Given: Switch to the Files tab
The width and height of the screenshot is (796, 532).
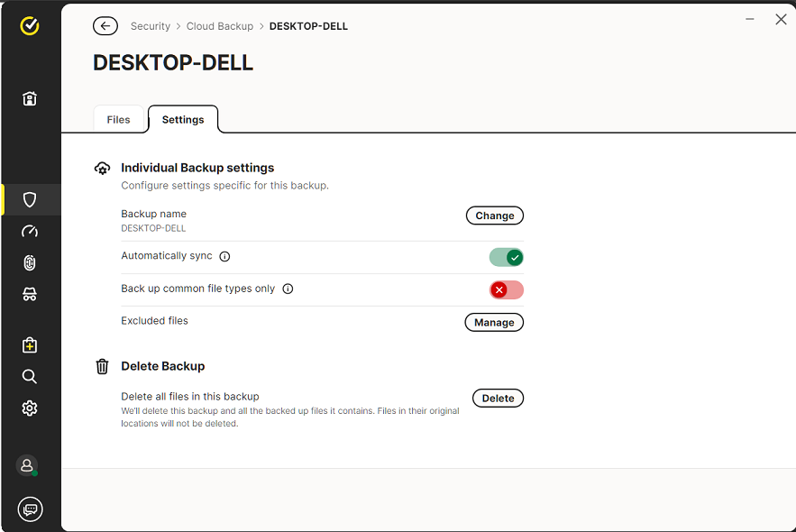Looking at the screenshot, I should pyautogui.click(x=118, y=120).
